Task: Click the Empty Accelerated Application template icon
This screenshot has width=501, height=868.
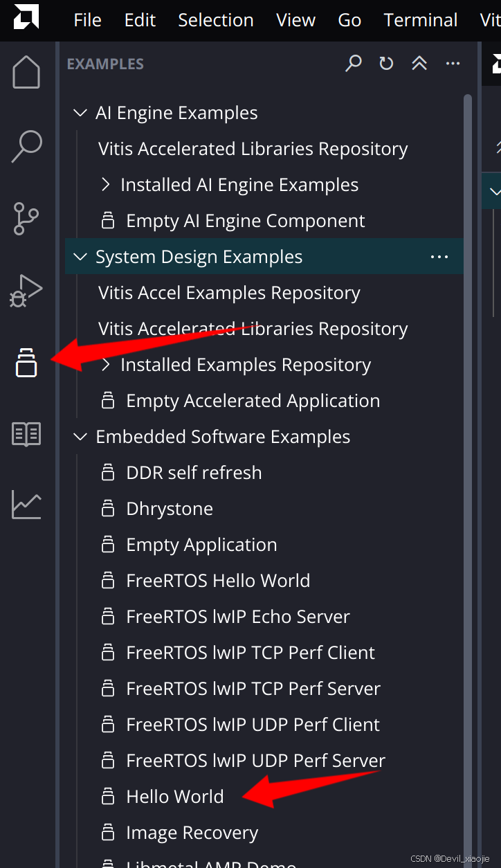Action: (x=108, y=401)
